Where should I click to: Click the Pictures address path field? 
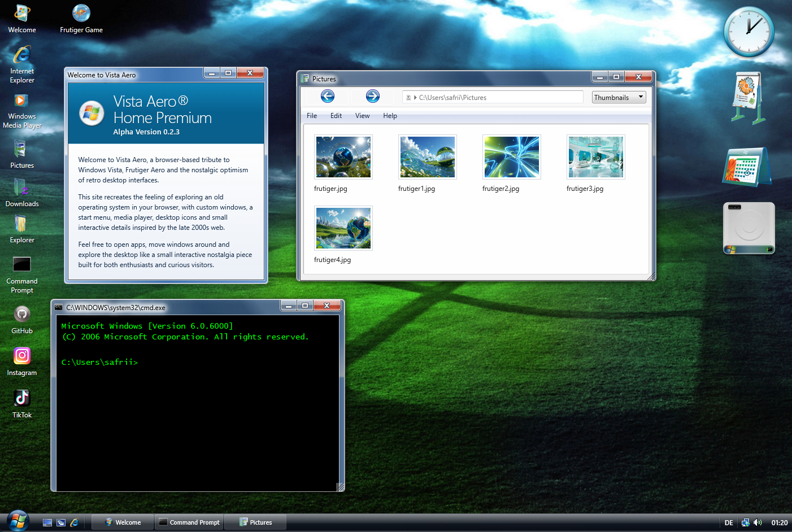pos(493,97)
